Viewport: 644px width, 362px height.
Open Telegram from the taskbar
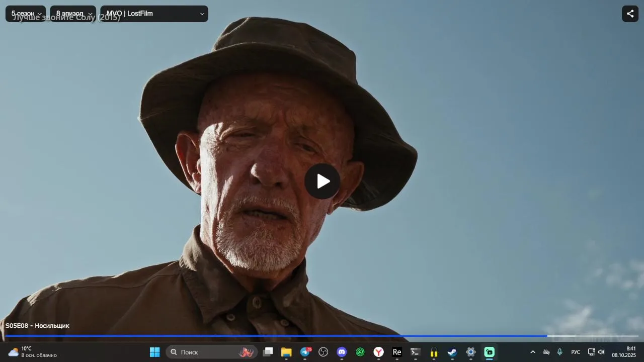[305, 352]
